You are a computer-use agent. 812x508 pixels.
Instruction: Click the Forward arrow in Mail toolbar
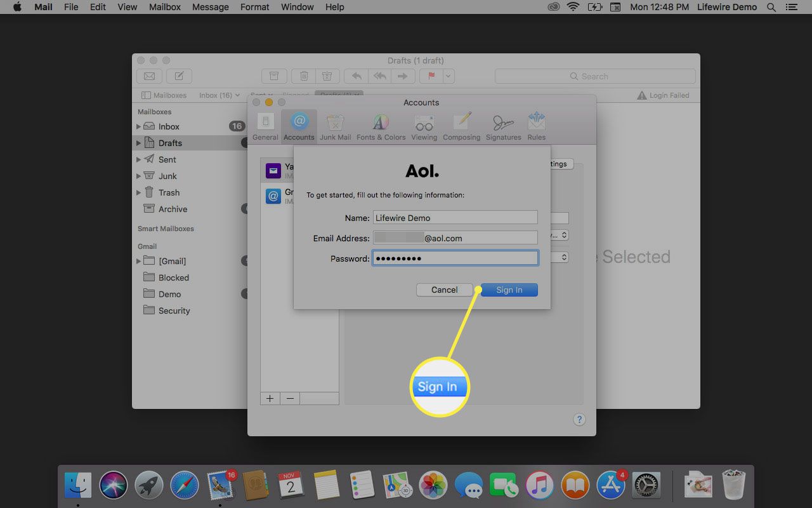click(402, 76)
